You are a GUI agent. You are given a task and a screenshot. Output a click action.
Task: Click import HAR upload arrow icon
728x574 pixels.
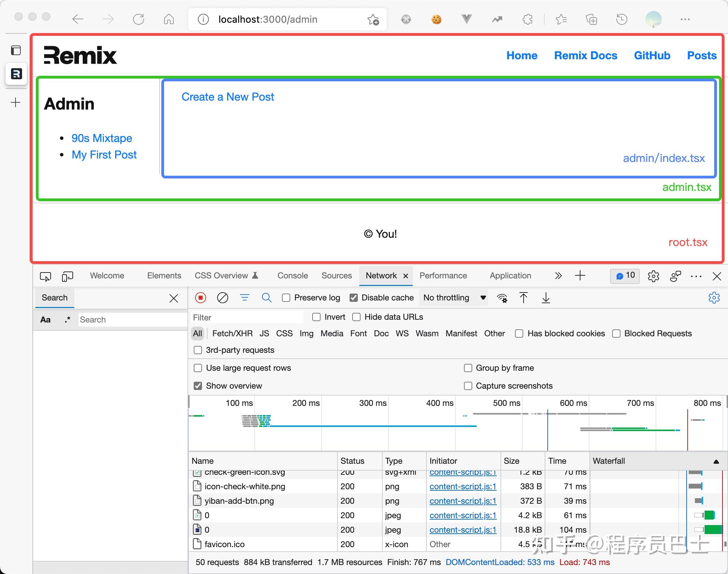[523, 298]
